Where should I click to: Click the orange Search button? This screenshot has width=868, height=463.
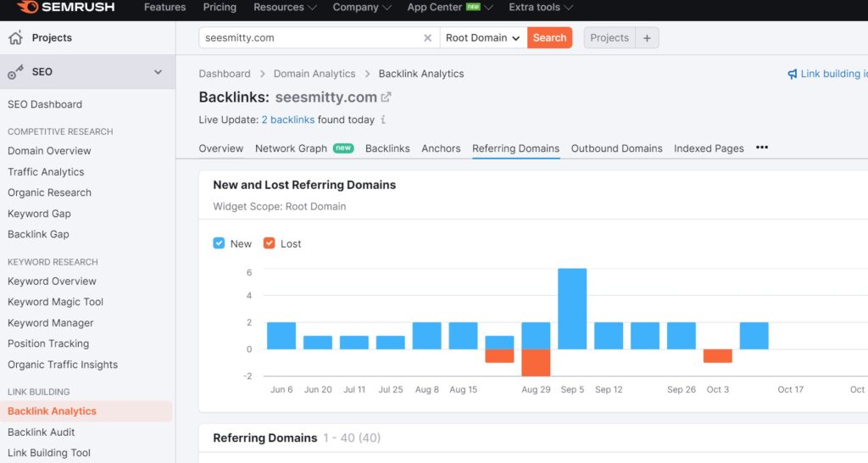(549, 37)
